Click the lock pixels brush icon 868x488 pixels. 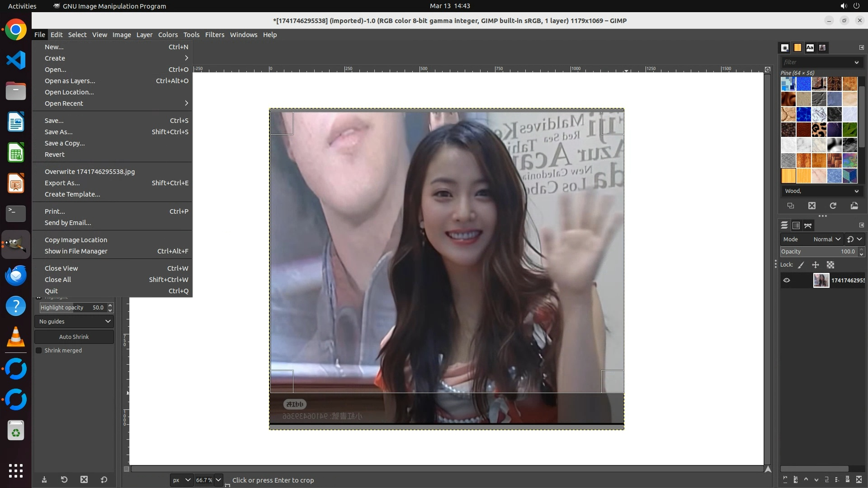pyautogui.click(x=801, y=265)
